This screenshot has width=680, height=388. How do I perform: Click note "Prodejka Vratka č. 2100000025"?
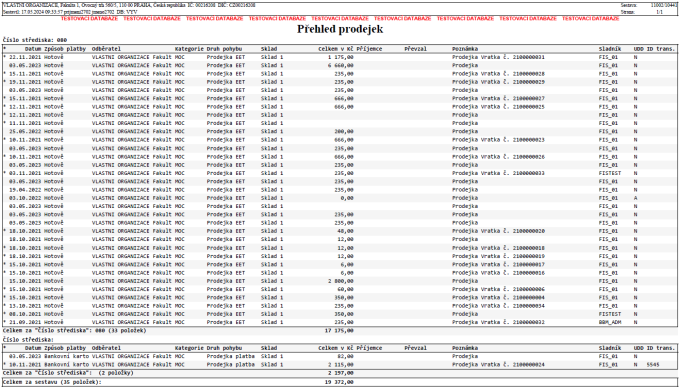click(x=498, y=107)
